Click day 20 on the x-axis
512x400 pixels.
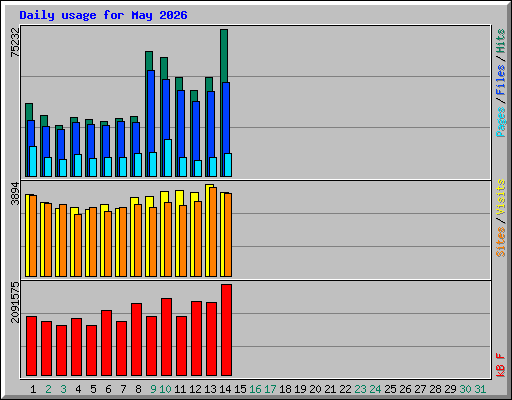315,389
